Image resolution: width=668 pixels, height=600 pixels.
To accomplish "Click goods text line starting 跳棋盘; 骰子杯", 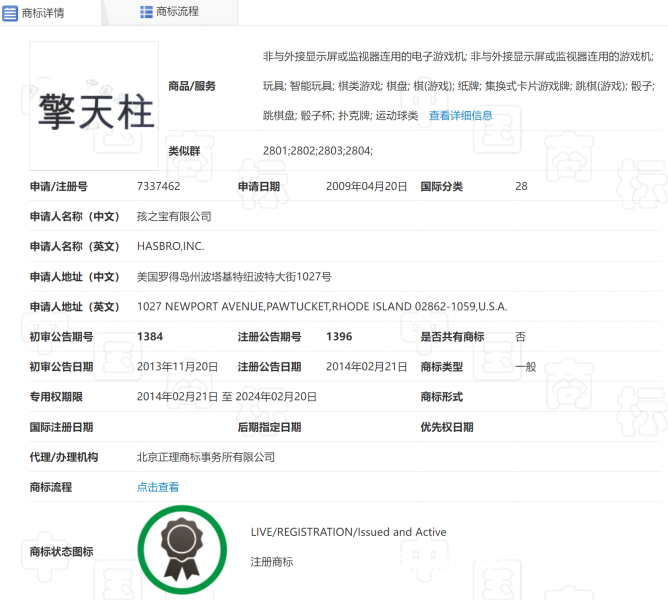I will click(x=340, y=115).
